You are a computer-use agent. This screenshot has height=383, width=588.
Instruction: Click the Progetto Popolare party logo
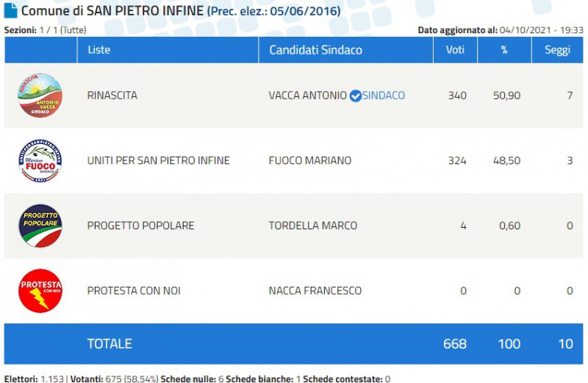(40, 226)
